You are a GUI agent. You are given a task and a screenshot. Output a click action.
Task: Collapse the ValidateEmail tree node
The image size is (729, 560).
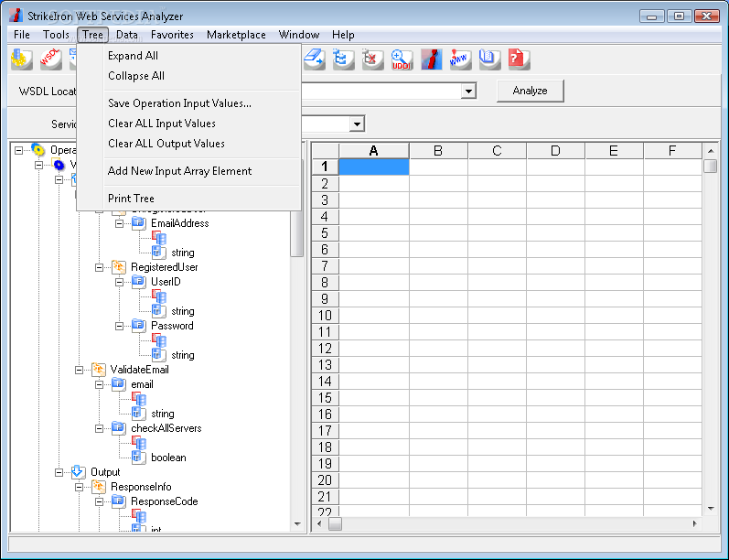[x=79, y=371]
